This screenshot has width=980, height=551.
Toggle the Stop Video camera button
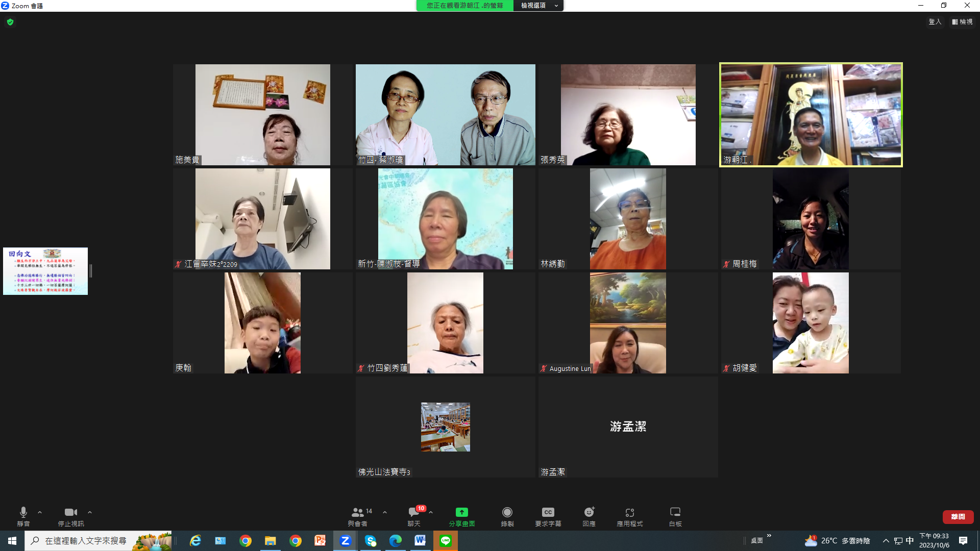pyautogui.click(x=70, y=513)
